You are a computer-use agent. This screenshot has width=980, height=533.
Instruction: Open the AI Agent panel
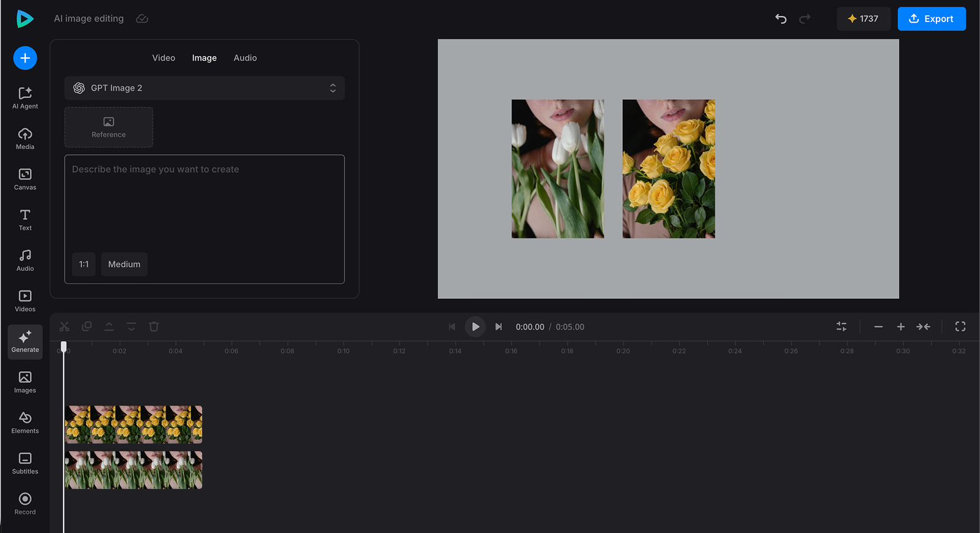pos(25,98)
